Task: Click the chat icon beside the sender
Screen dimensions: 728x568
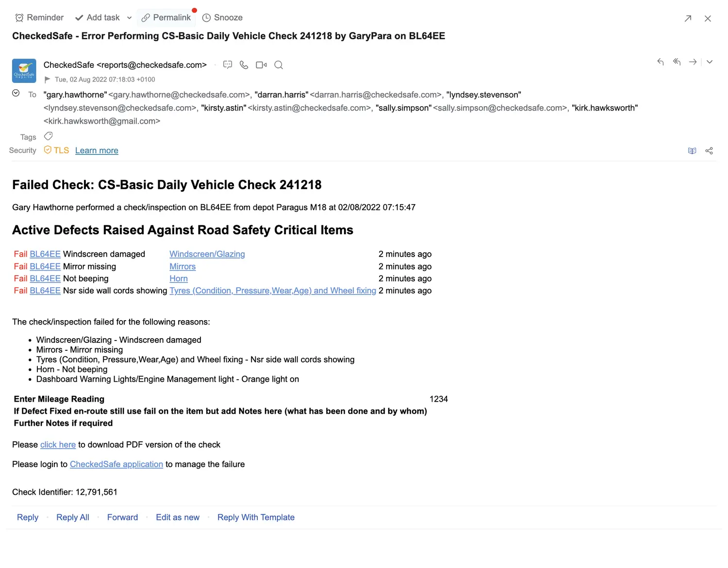Action: tap(228, 65)
